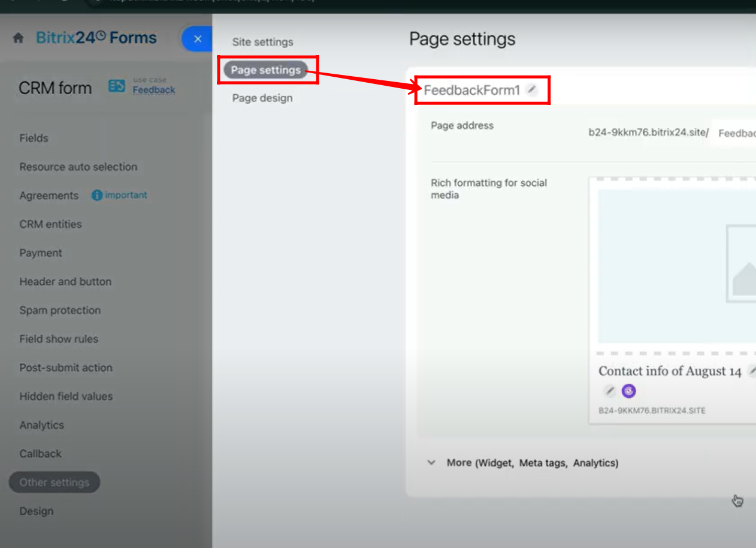
Task: Open the Analytics item in the sidebar
Action: coord(41,425)
